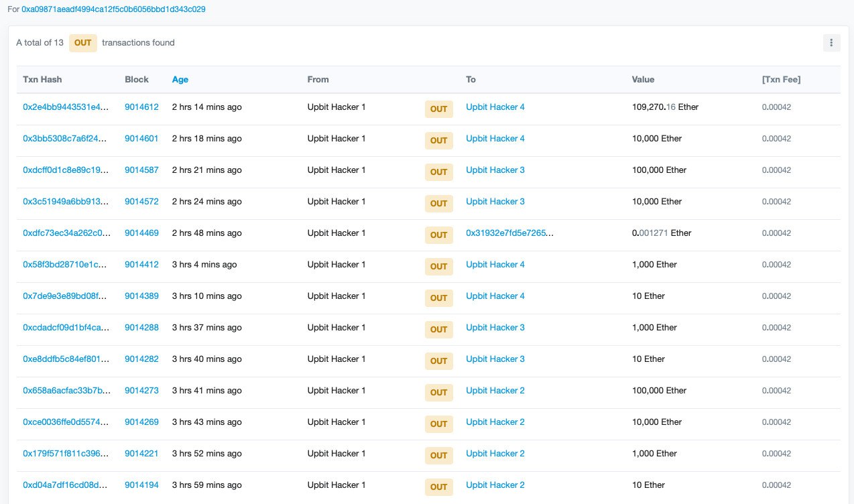Image resolution: width=854 pixels, height=504 pixels.
Task: View block 9014194
Action: click(x=141, y=485)
